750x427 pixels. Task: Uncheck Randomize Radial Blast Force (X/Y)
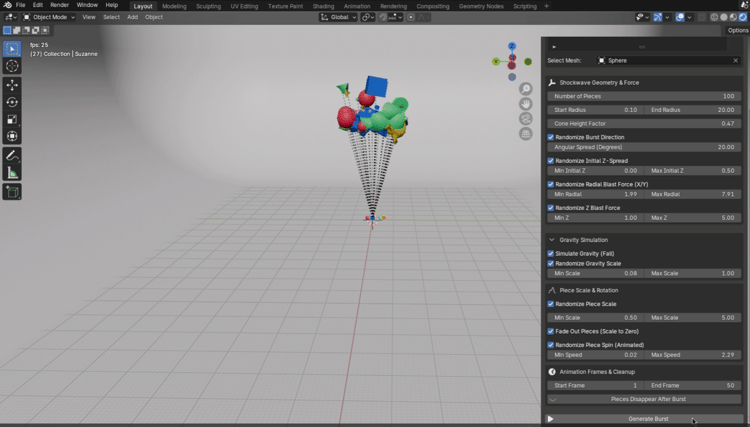click(x=551, y=184)
